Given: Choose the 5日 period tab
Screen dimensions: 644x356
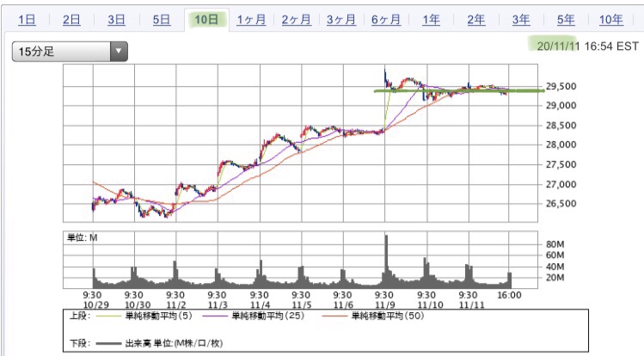Looking at the screenshot, I should point(162,20).
